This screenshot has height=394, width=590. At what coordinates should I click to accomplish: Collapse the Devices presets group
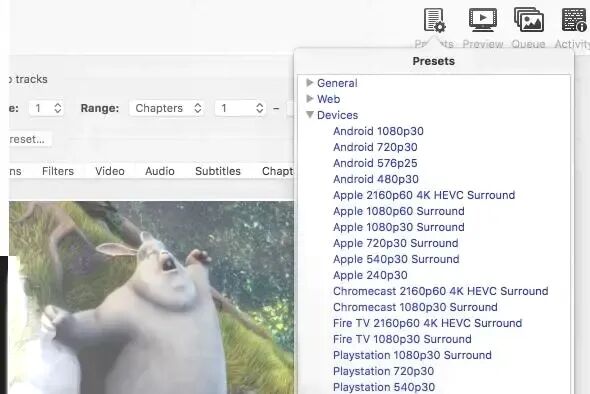tap(310, 115)
